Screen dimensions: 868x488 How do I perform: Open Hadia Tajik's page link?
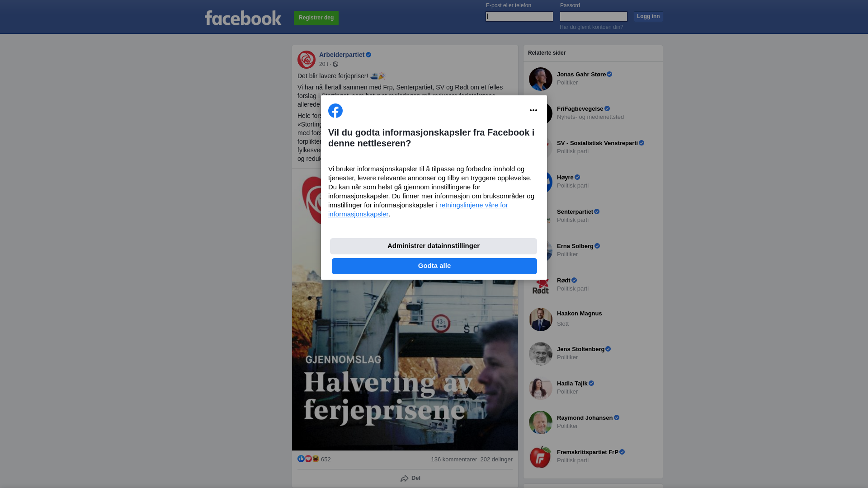click(x=572, y=384)
